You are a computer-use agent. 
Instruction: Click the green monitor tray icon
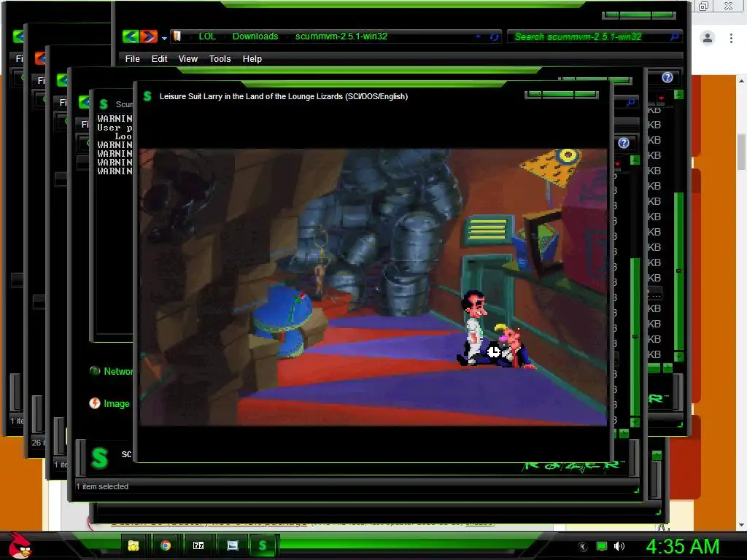coord(602,546)
